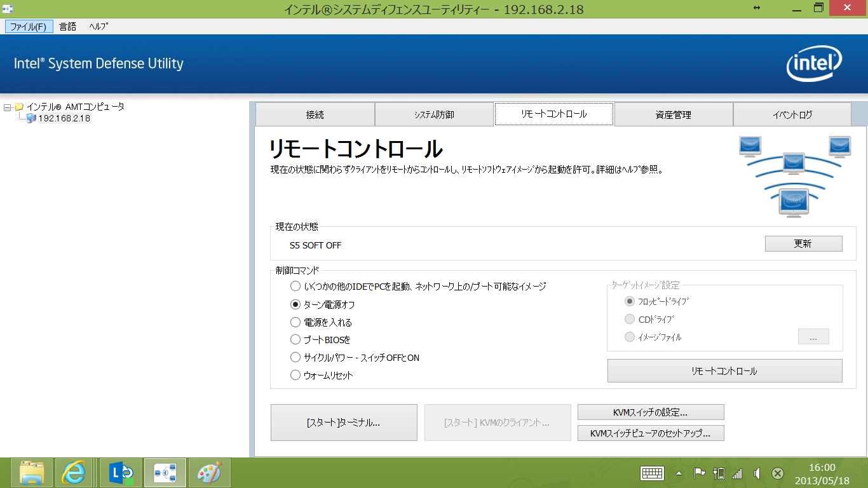This screenshot has width=868, height=488.
Task: Select the インテル® AMTコンピュータ tree label
Action: (x=76, y=107)
